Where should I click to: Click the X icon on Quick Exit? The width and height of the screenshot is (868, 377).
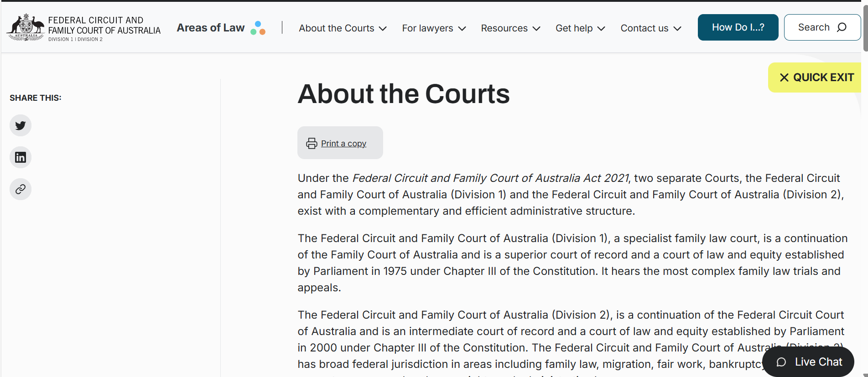click(784, 77)
